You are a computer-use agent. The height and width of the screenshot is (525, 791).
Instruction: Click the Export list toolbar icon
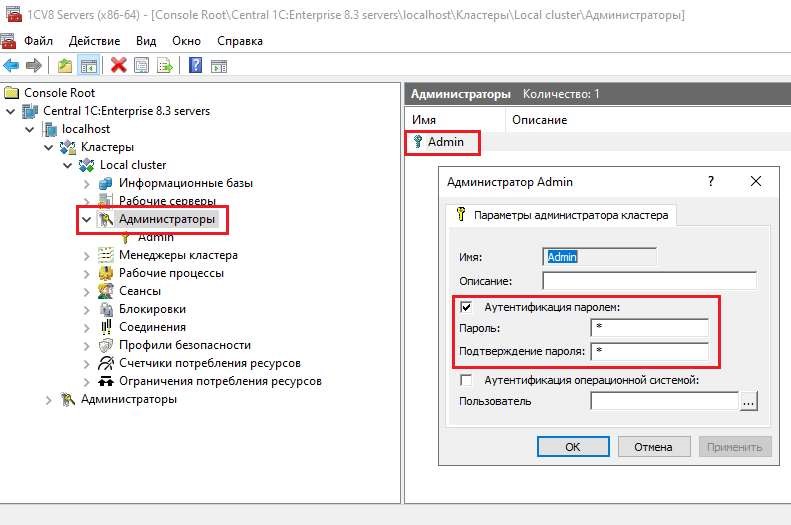click(165, 66)
